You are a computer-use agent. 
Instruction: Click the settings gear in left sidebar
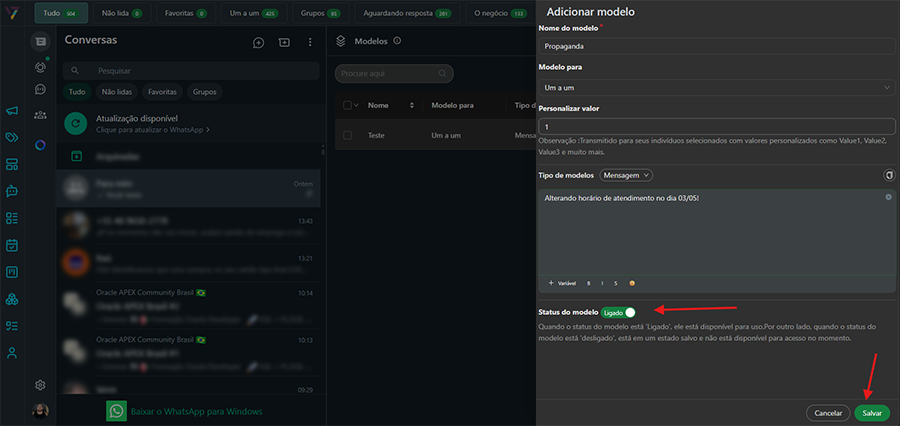tap(40, 385)
